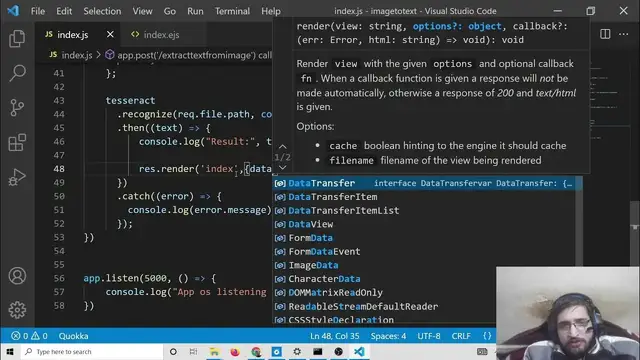Viewport: 640px width, 360px height.
Task: Click the suggestion list scrollbar
Action: 579,221
